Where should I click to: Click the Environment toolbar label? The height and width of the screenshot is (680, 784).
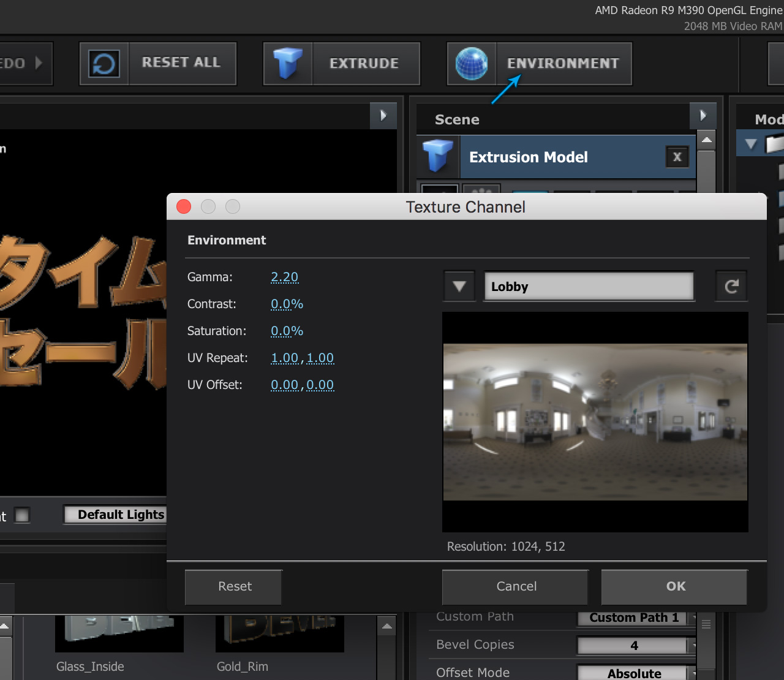click(x=563, y=64)
